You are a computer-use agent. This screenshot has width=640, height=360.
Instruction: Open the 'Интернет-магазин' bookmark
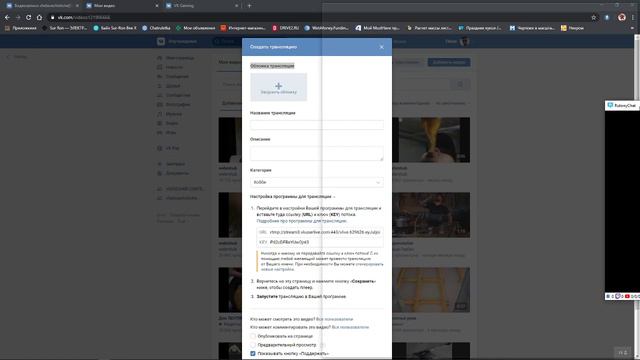243,28
